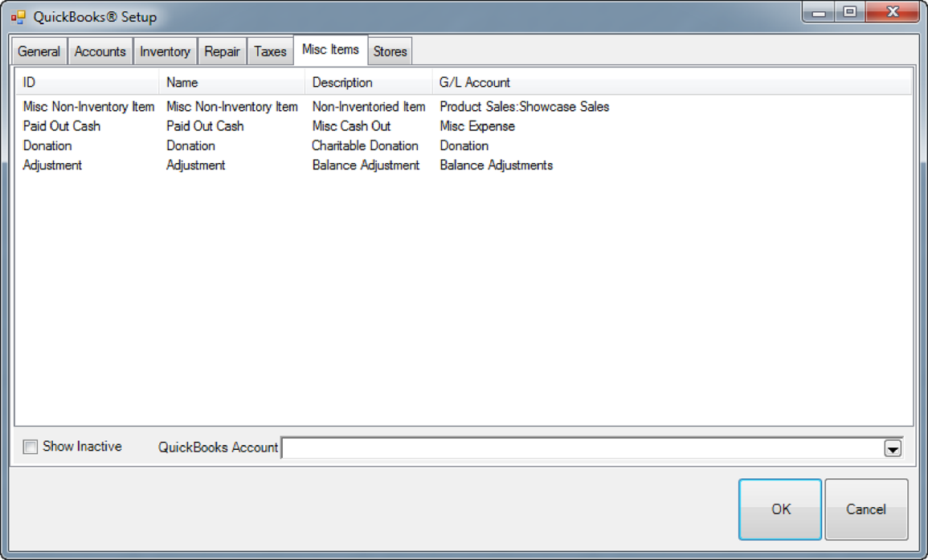Select the Donation item row
Screen dimensions: 928x560
pos(47,146)
